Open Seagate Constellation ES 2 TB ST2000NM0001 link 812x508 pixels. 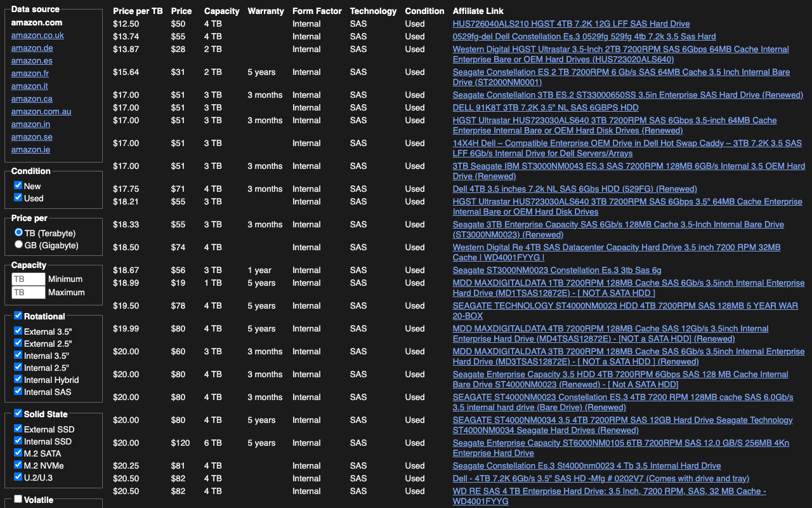click(x=622, y=77)
